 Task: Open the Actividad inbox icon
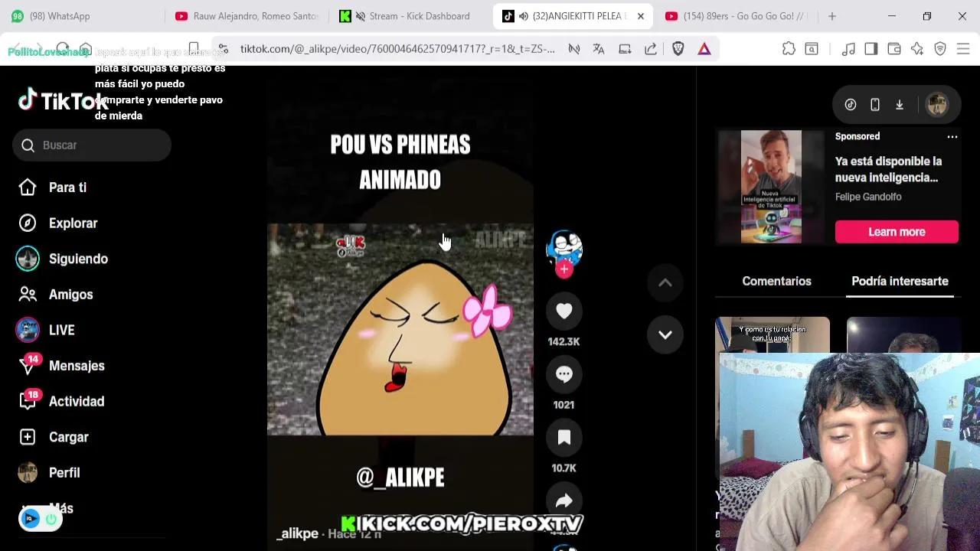77,401
